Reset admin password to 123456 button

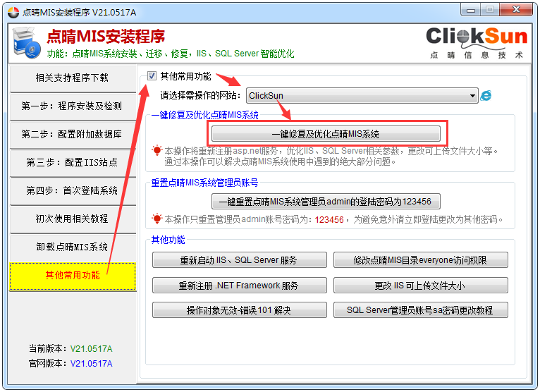click(326, 201)
